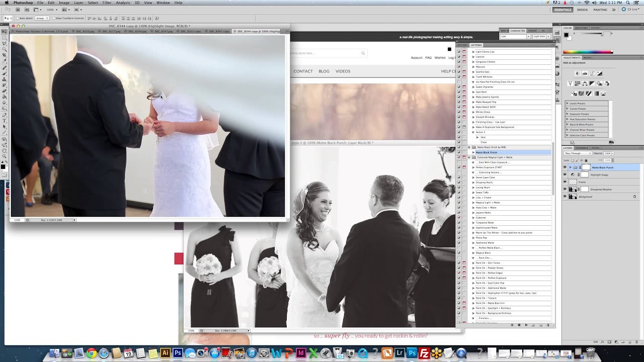Click the color spectrum ramp in Color panel

point(588,52)
